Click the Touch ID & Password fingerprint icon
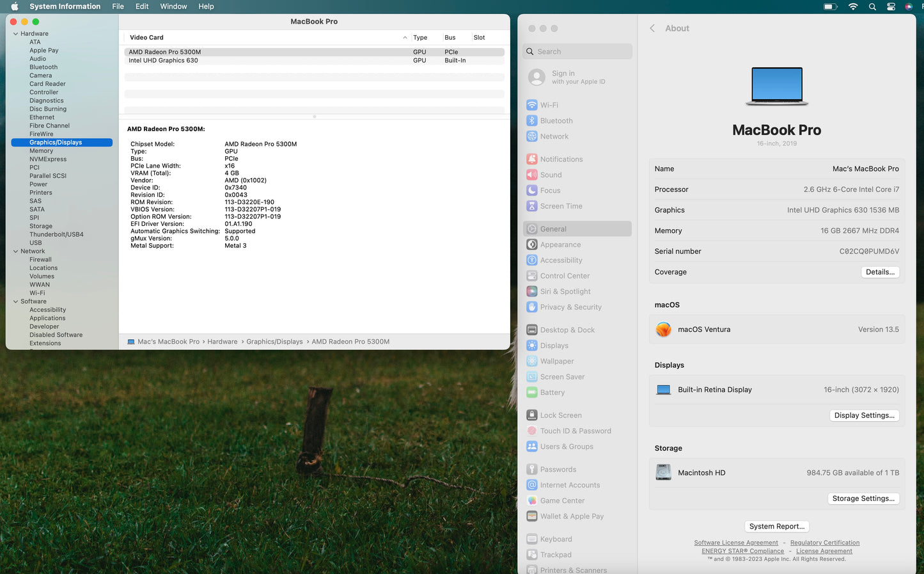 pyautogui.click(x=531, y=431)
